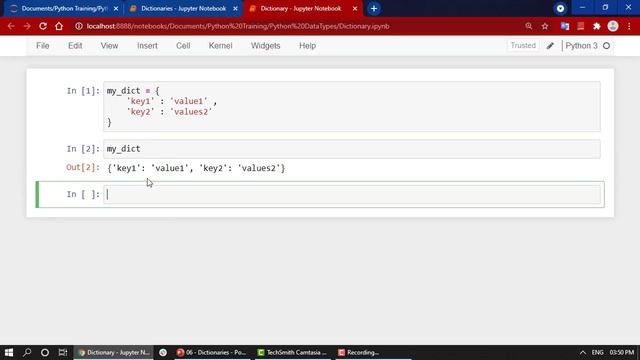Viewport: 640px width, 360px height.
Task: Open the extensions puzzle icon
Action: [597, 26]
